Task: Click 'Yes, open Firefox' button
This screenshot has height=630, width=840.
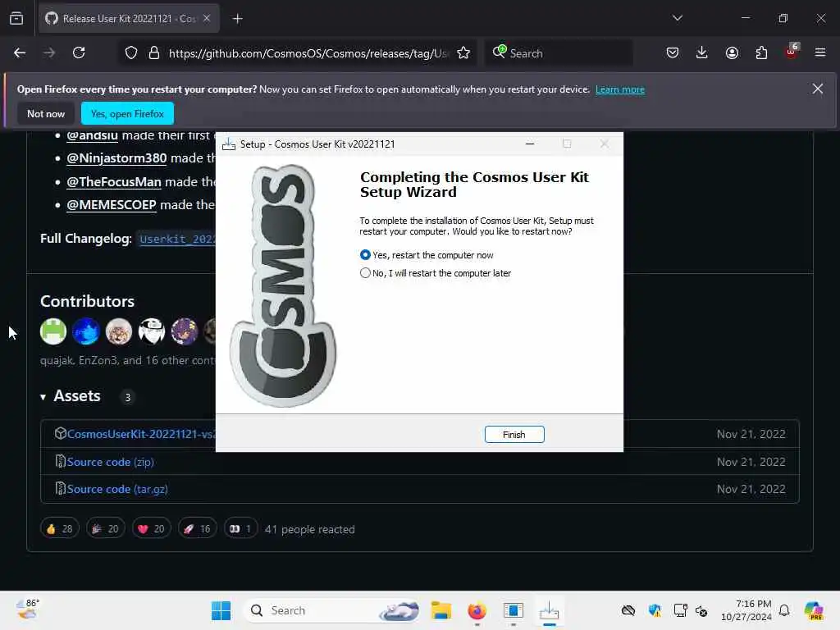Action: pyautogui.click(x=127, y=113)
